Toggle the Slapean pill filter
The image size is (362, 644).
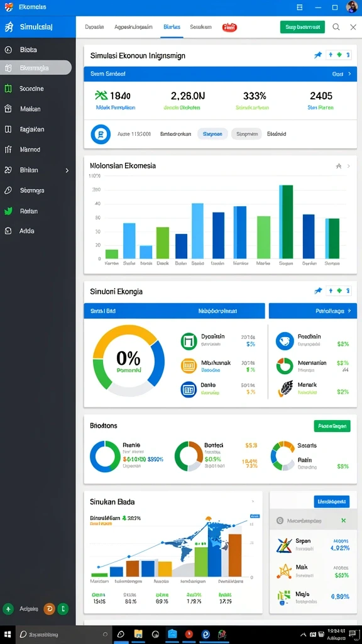pyautogui.click(x=212, y=134)
